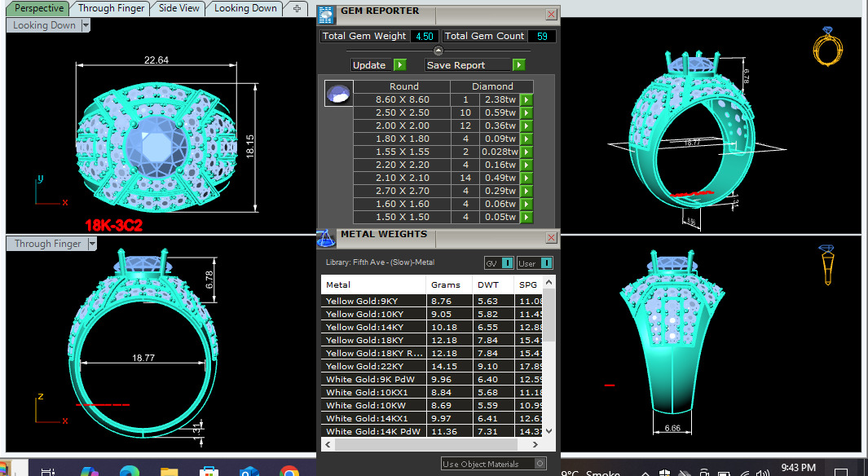Collapse the Gem Reporter totals section

pyautogui.click(x=438, y=51)
